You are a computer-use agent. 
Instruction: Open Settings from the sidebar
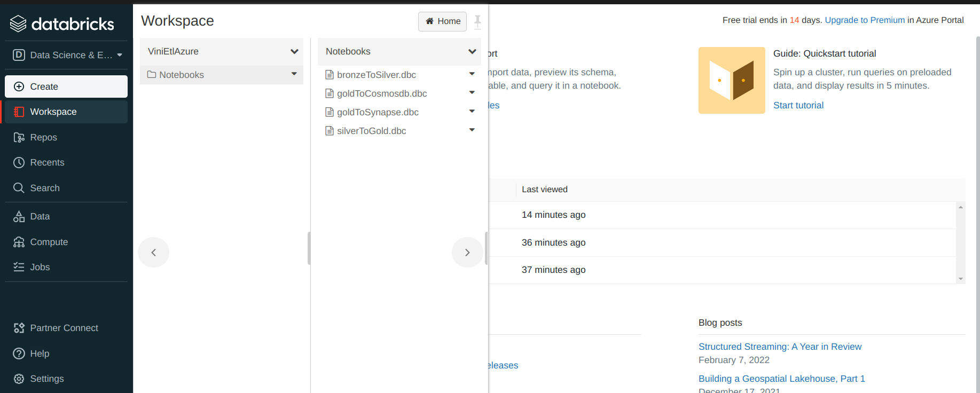click(x=66, y=379)
